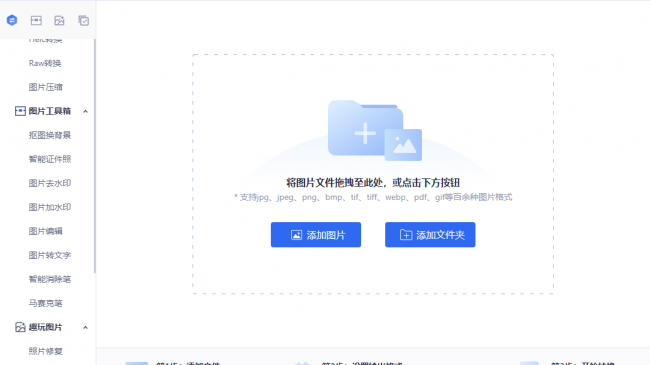This screenshot has width=650, height=365.
Task: Open the batch tasks tab icon
Action: (83, 20)
